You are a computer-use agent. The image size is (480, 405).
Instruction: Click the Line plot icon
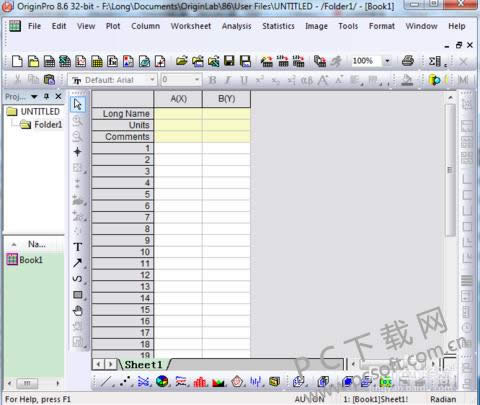click(106, 382)
